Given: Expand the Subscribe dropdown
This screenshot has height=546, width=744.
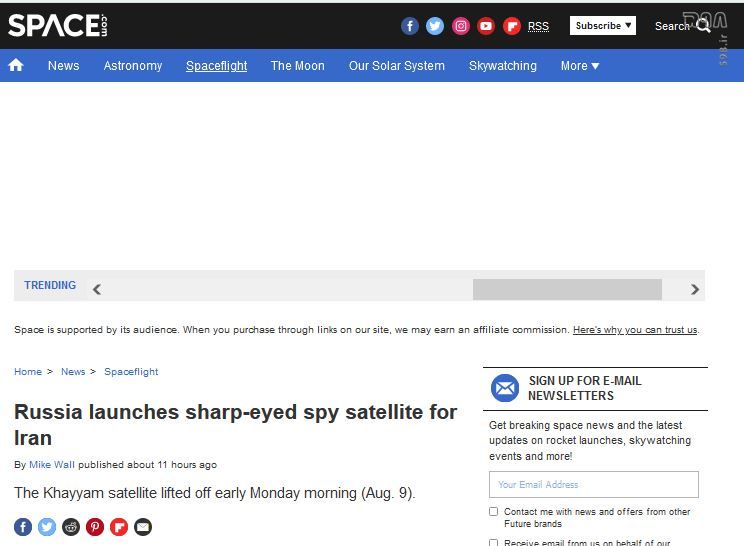Looking at the screenshot, I should click(603, 26).
